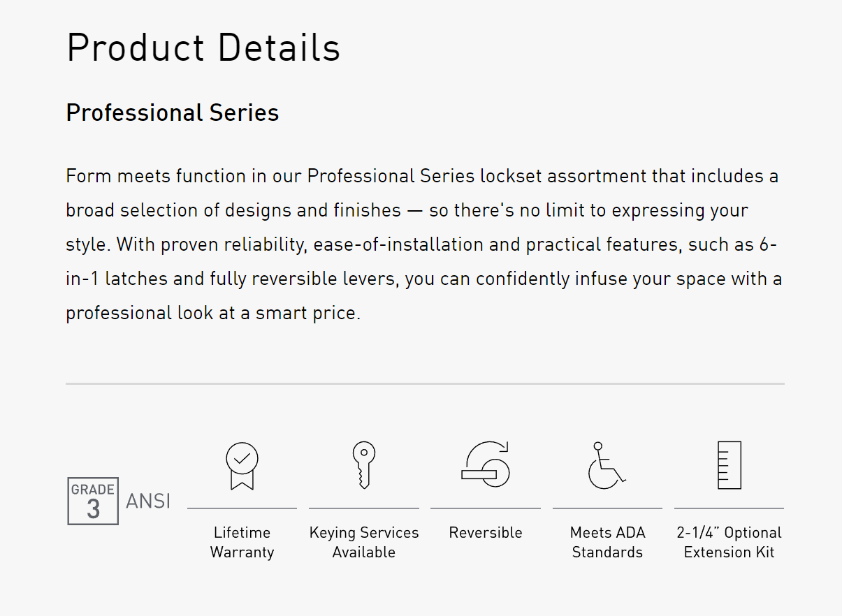Click the Grade 3 square badge
The width and height of the screenshot is (842, 616).
point(93,501)
